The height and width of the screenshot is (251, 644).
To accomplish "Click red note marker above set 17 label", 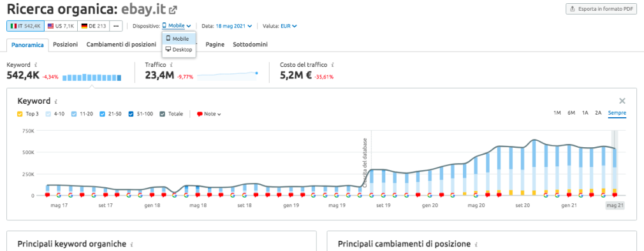I will (105, 195).
